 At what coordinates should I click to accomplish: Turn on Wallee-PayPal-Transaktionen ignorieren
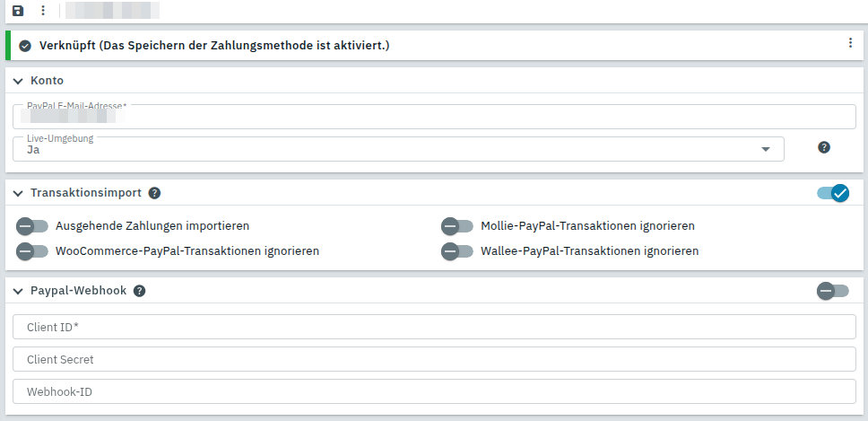(x=457, y=251)
